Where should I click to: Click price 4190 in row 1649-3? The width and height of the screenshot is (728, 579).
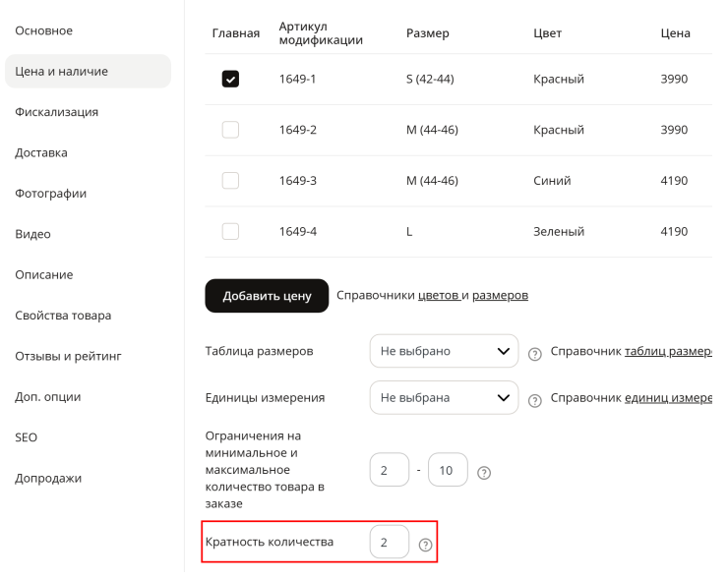click(674, 181)
